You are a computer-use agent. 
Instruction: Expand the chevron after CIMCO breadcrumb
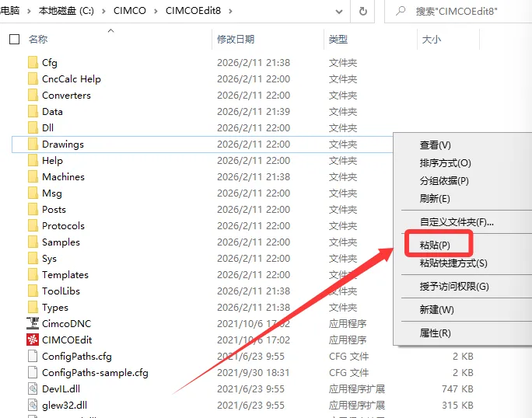click(156, 11)
